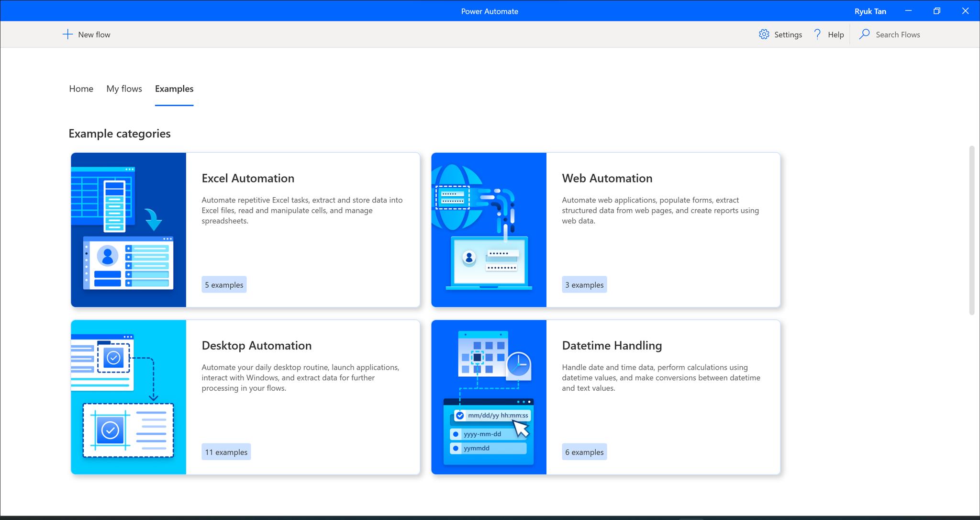This screenshot has width=980, height=520.
Task: Click the vertical scrollbar thumb
Action: [971, 230]
